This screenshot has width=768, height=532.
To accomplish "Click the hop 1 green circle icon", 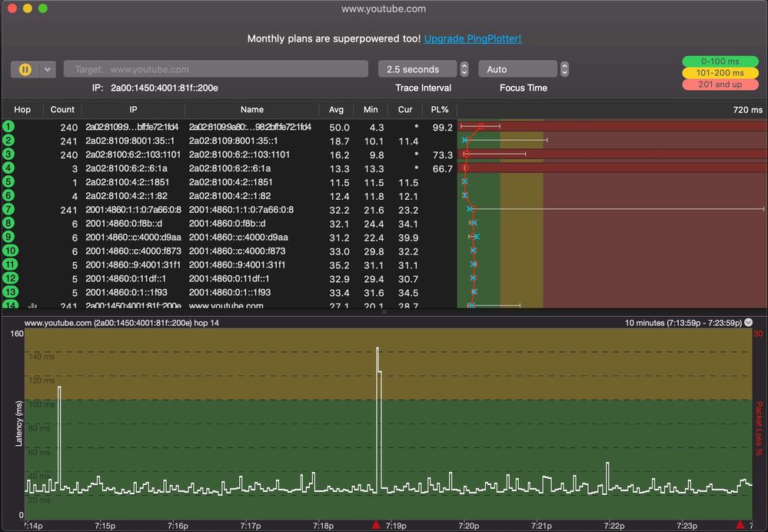I will coord(8,128).
